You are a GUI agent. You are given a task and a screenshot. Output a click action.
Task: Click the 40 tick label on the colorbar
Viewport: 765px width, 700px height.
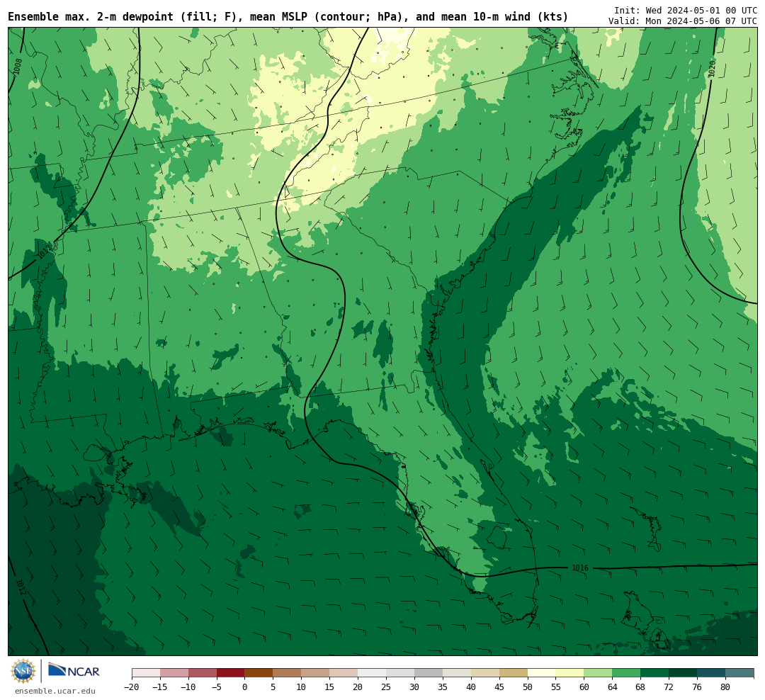pos(471,687)
